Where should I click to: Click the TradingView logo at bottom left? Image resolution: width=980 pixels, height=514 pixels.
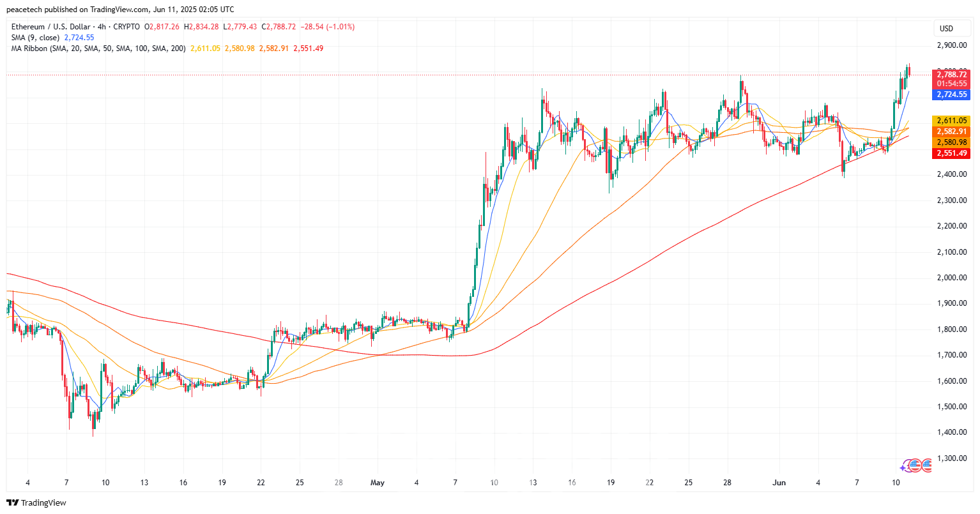coord(36,503)
